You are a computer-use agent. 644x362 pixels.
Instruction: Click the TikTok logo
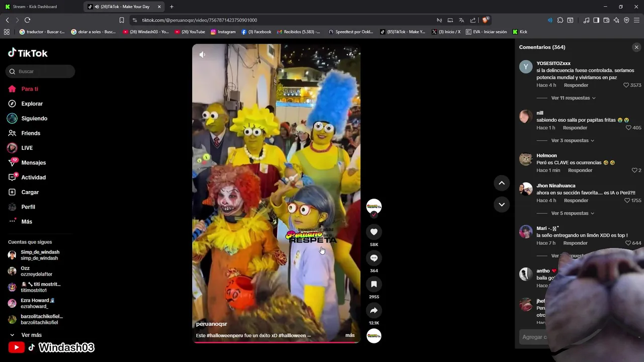click(28, 53)
